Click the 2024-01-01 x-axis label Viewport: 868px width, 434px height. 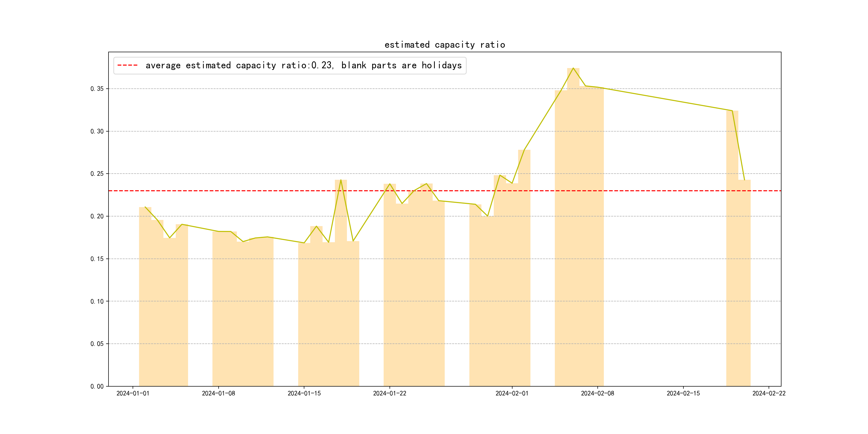pyautogui.click(x=133, y=394)
